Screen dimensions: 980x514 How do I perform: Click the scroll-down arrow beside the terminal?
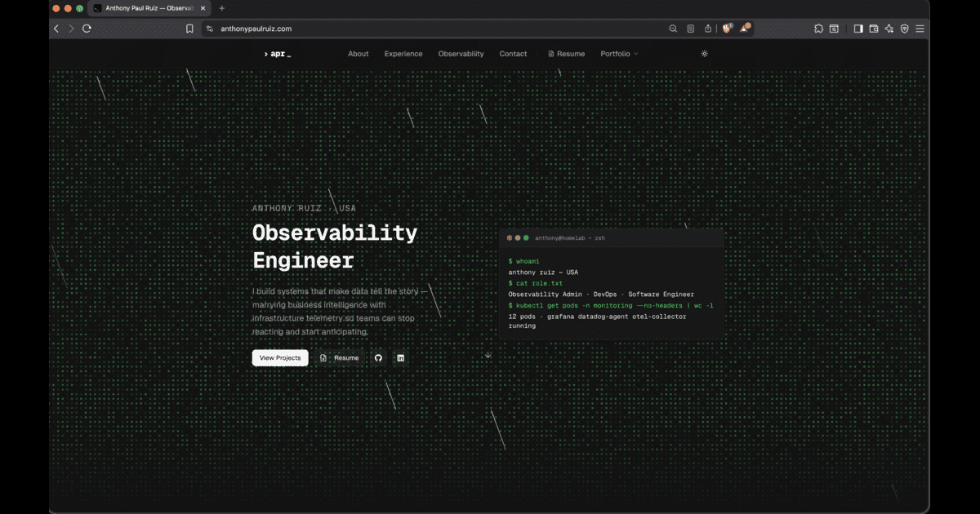[488, 354]
